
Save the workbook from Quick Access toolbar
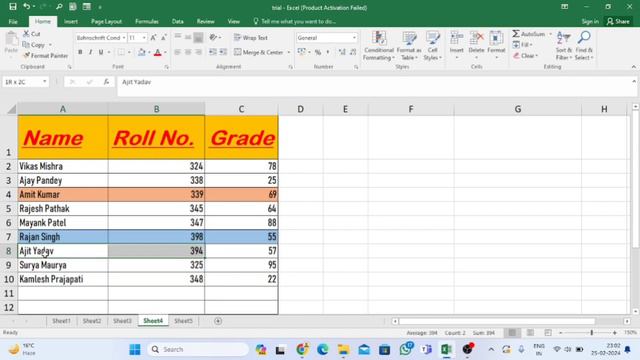pos(13,7)
